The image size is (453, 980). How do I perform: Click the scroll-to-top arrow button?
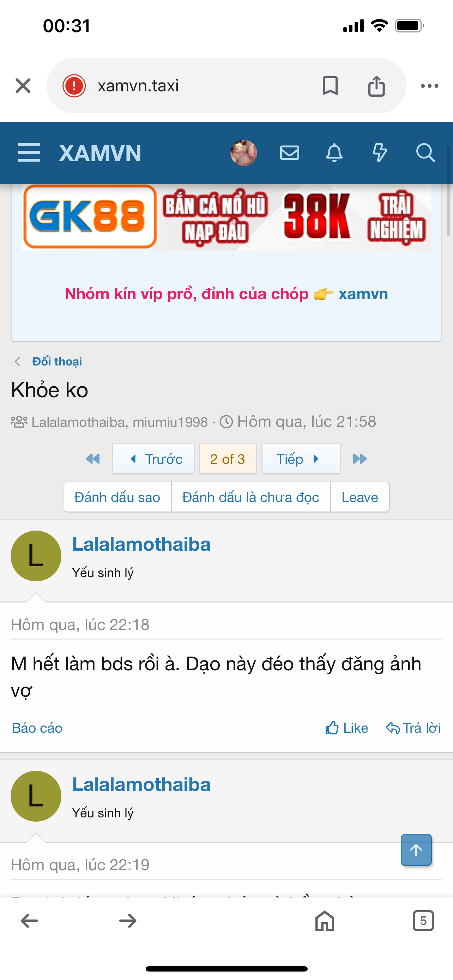click(x=416, y=850)
